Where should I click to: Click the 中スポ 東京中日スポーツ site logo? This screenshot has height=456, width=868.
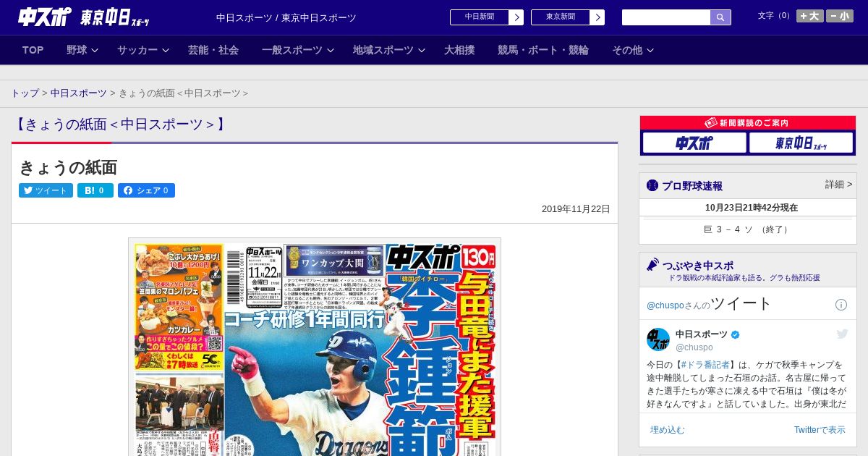click(x=83, y=17)
